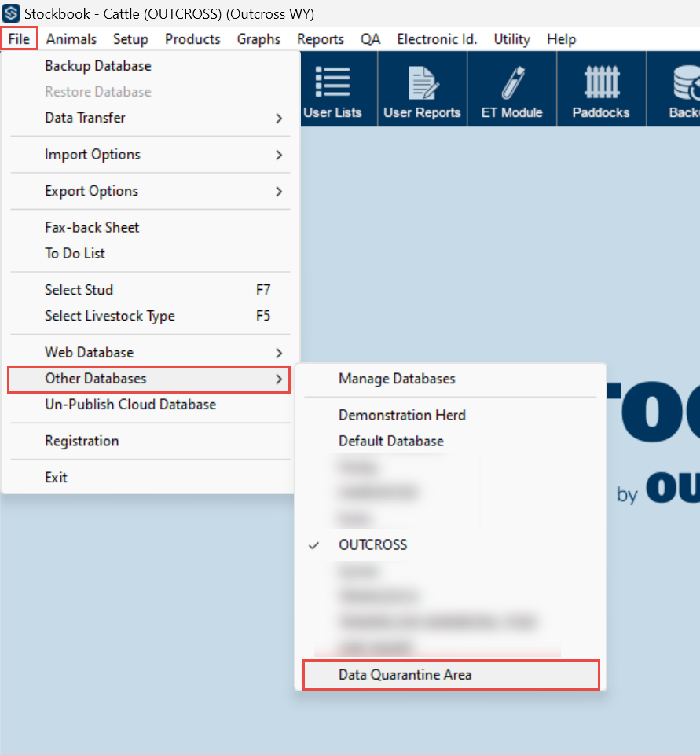Open the Reports menu
Image resolution: width=700 pixels, height=755 pixels.
point(321,38)
